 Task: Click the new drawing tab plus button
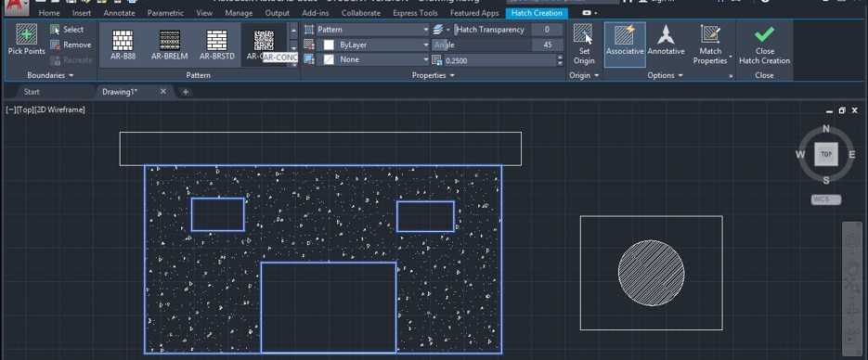(186, 92)
